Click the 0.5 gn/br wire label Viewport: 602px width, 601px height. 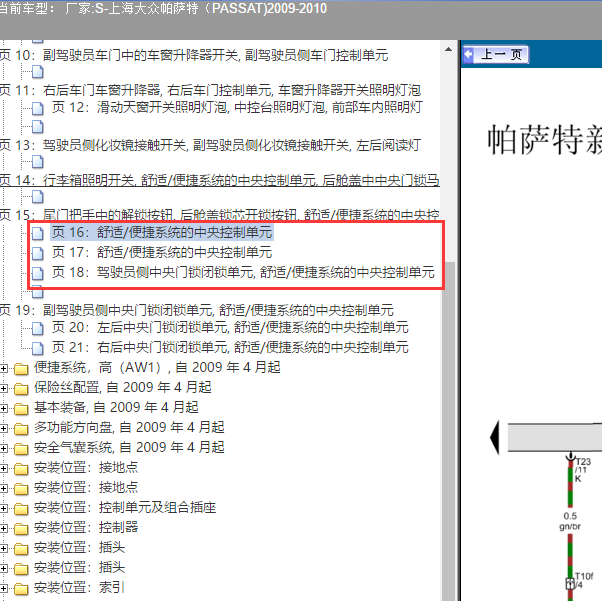click(570, 521)
